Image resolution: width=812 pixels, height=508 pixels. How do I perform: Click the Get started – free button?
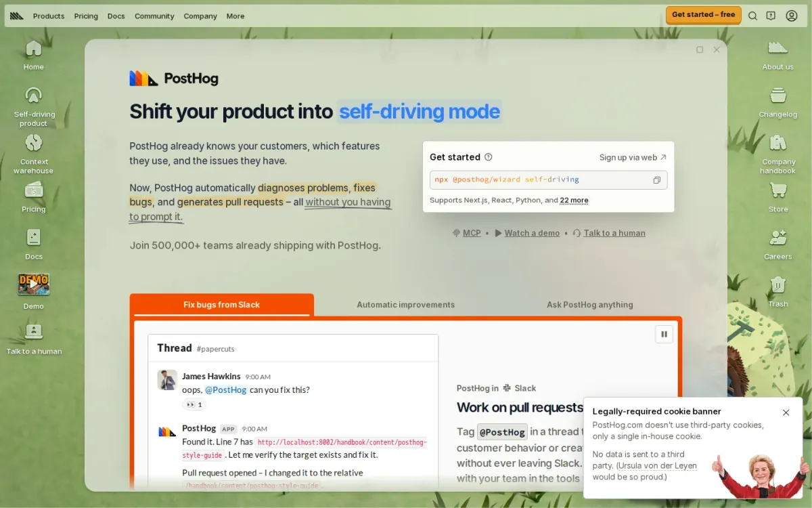point(703,15)
